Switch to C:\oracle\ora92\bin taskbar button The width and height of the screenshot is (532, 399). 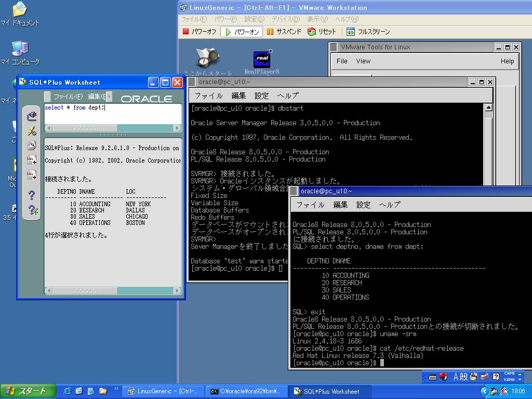point(246,391)
